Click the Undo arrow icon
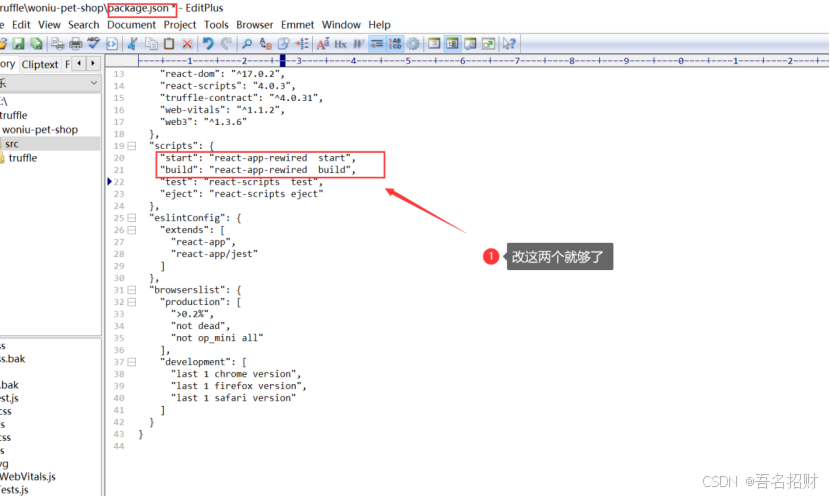The width and height of the screenshot is (830, 497). (x=208, y=44)
